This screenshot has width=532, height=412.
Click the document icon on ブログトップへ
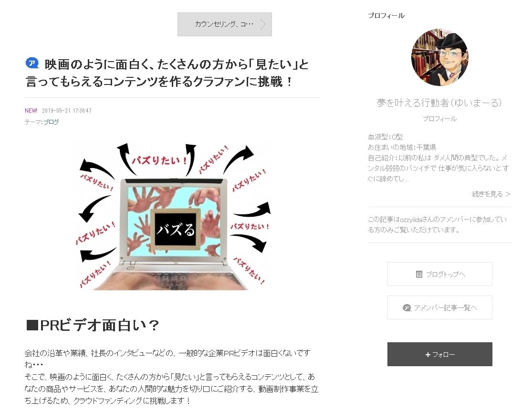click(x=419, y=274)
